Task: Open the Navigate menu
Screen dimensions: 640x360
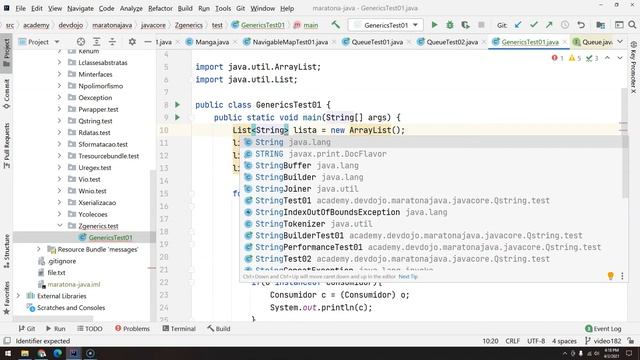Action: point(80,8)
